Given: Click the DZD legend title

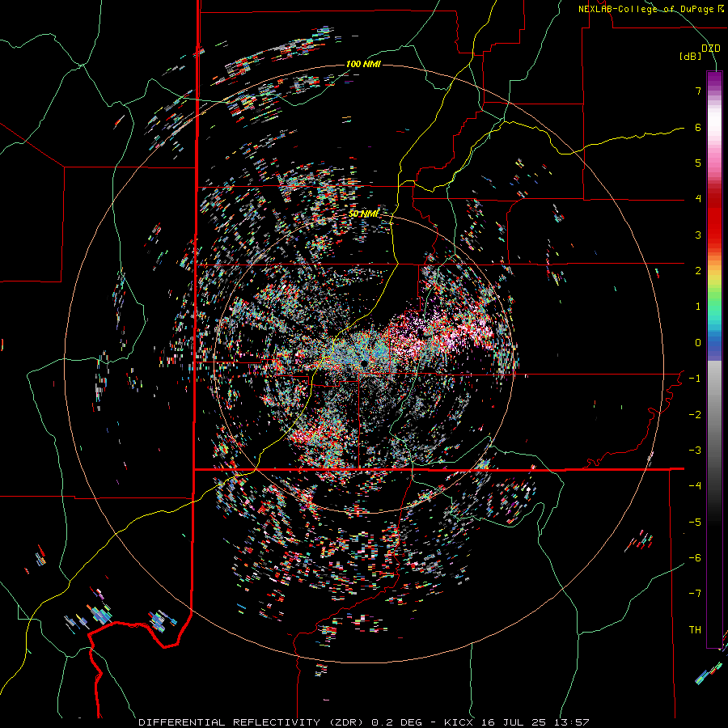Looking at the screenshot, I should click(x=710, y=49).
